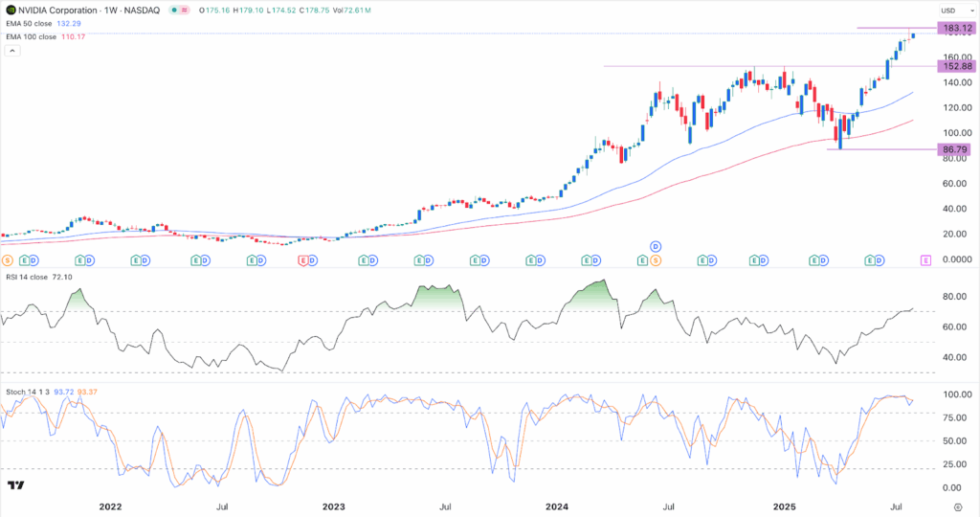980x517 pixels.
Task: Click the blue Stoch value 93.72
Action: (x=64, y=392)
